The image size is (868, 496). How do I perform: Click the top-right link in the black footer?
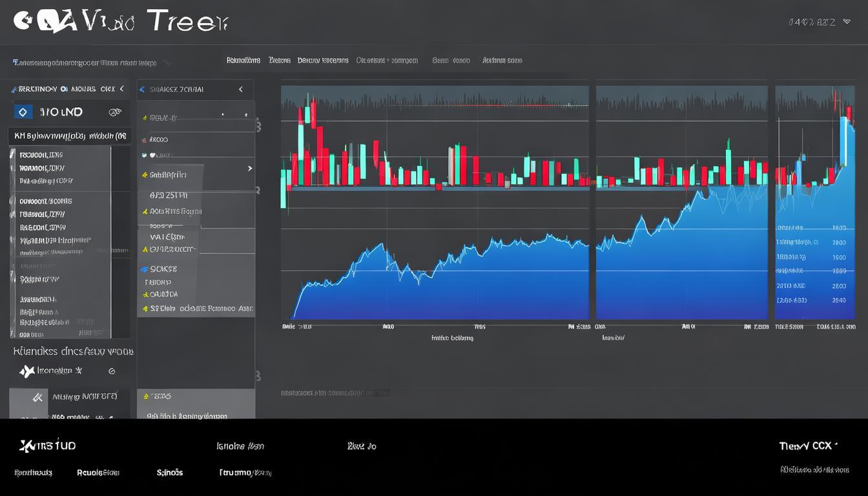click(808, 446)
